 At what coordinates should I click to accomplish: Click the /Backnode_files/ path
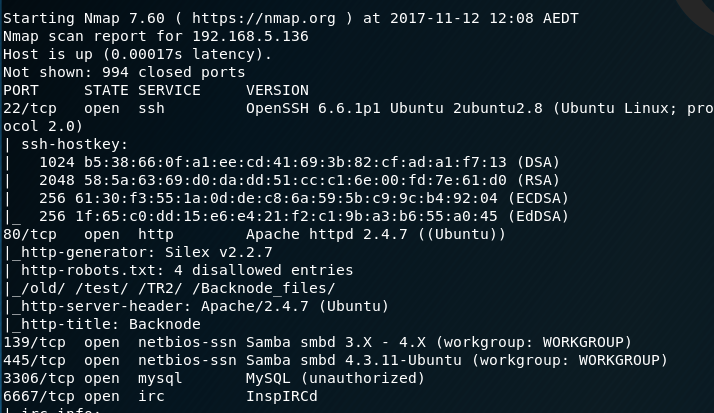[x=268, y=288]
